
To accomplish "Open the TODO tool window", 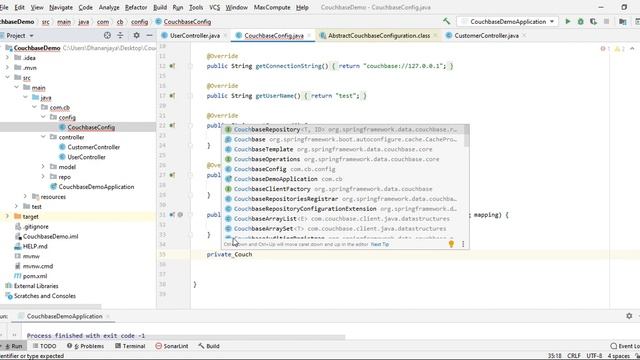I will pyautogui.click(x=44, y=346).
